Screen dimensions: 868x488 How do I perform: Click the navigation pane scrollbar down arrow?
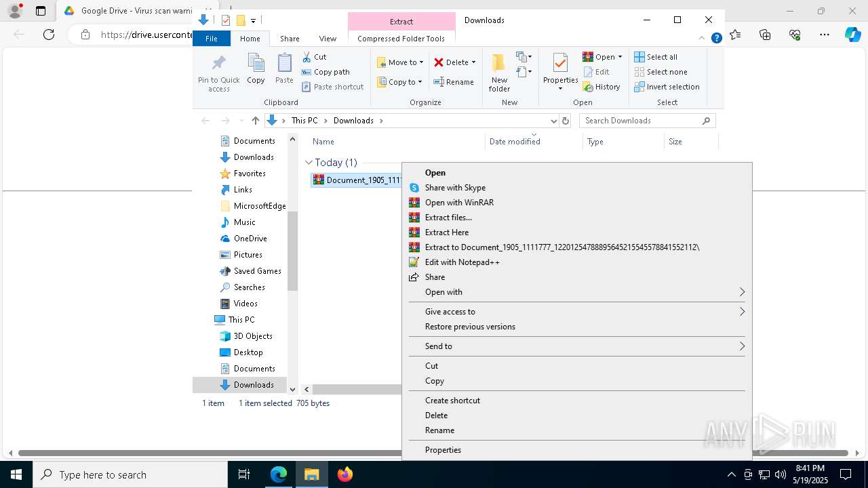[x=293, y=389]
